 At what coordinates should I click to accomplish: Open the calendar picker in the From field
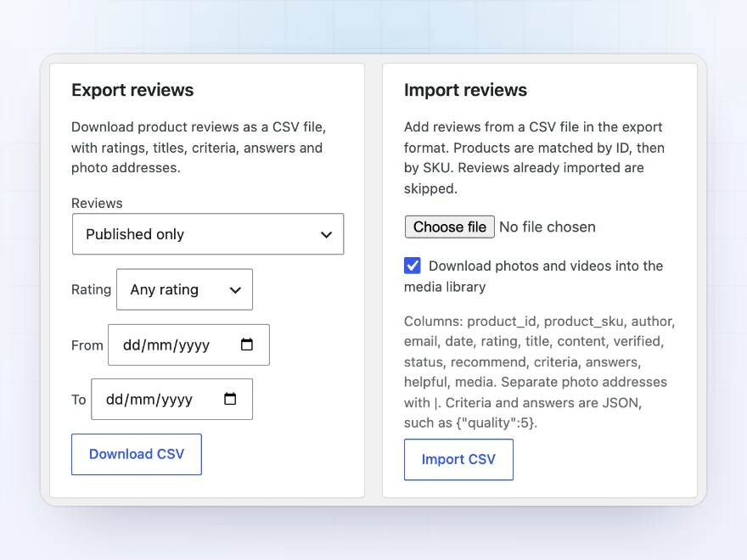coord(247,344)
